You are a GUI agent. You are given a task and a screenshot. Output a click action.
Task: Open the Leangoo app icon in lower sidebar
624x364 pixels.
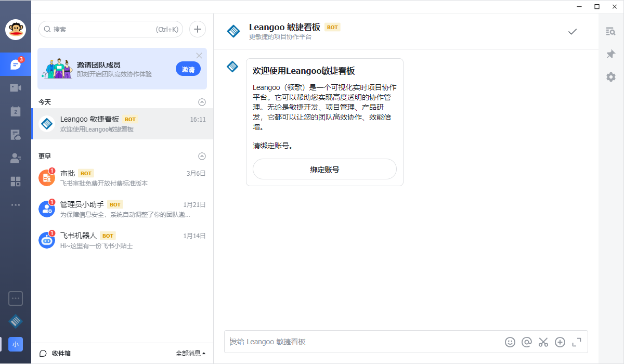[x=16, y=321]
